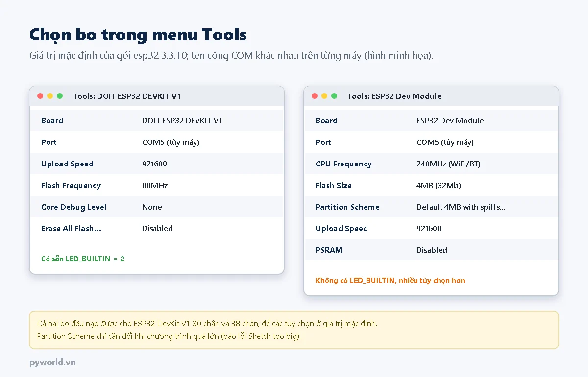This screenshot has height=377, width=588.
Task: Click the 'None' debug level value
Action: pyautogui.click(x=152, y=207)
